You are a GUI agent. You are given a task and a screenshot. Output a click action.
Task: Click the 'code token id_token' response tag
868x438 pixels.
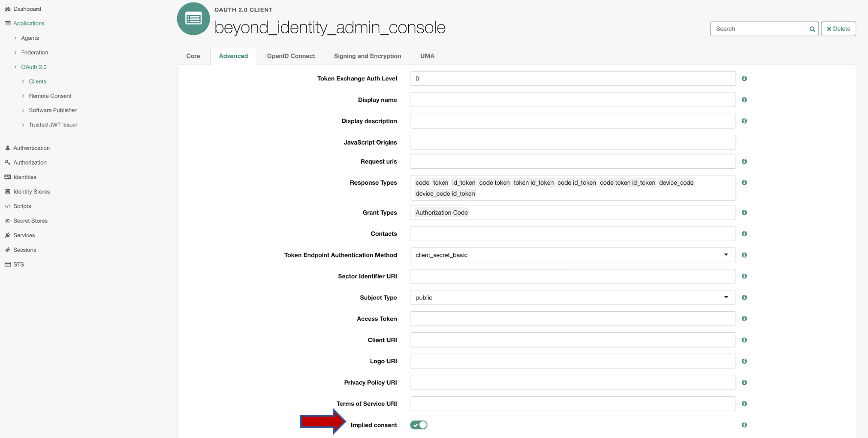[627, 183]
